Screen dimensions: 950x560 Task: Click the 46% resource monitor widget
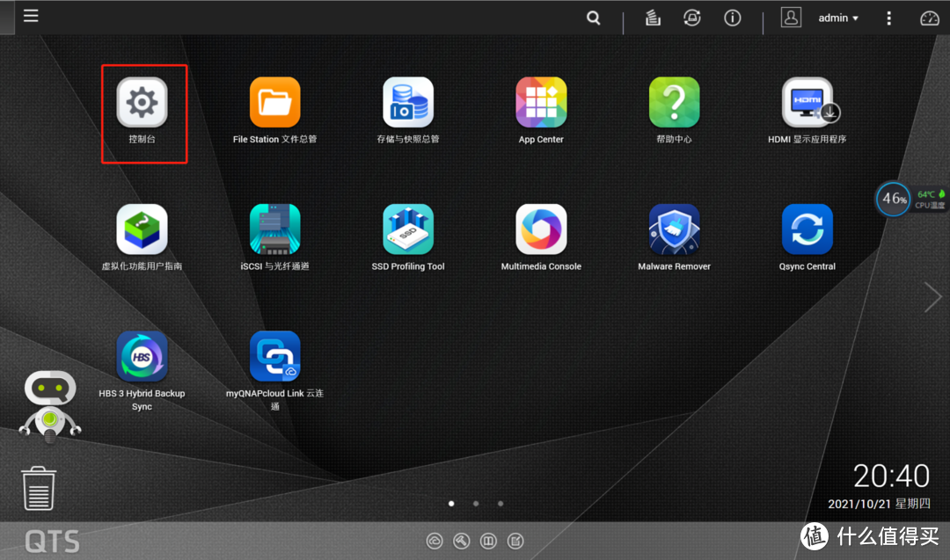(894, 199)
